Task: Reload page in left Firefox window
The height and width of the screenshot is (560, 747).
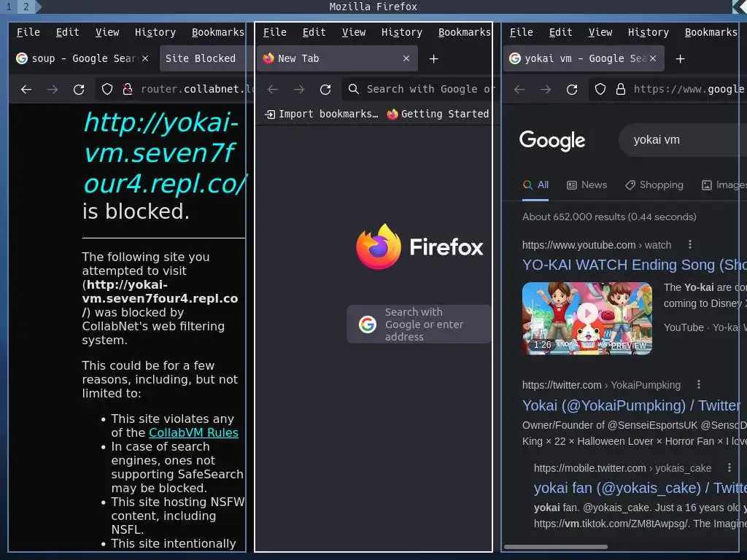Action: pos(79,89)
